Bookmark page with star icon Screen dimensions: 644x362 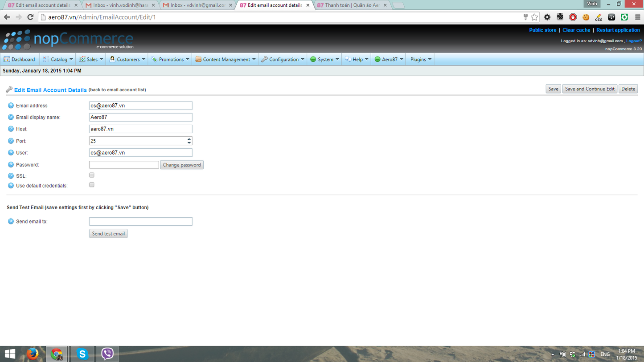point(534,17)
